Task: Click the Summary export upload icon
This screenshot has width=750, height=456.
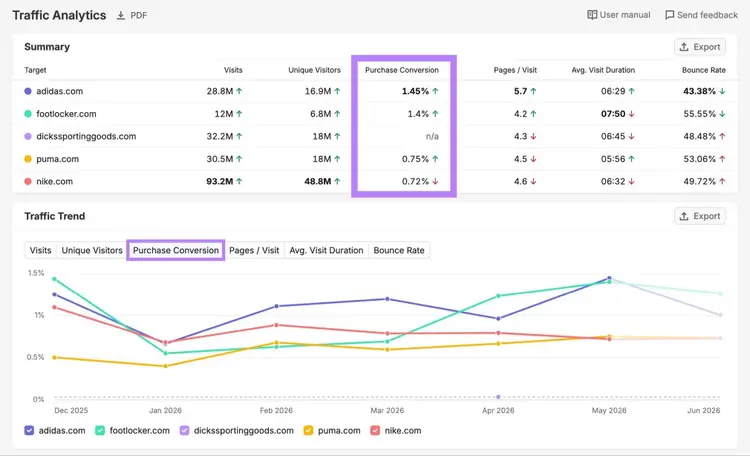Action: (x=684, y=47)
